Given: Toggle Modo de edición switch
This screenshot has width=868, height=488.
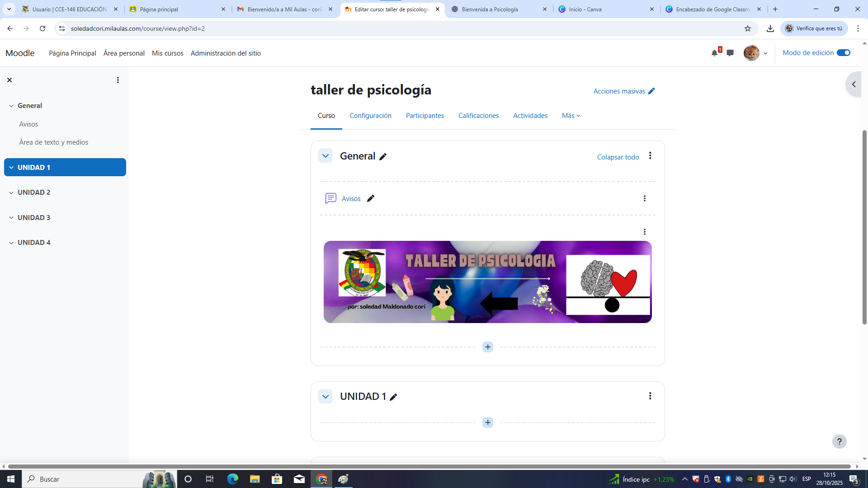Looking at the screenshot, I should point(843,53).
